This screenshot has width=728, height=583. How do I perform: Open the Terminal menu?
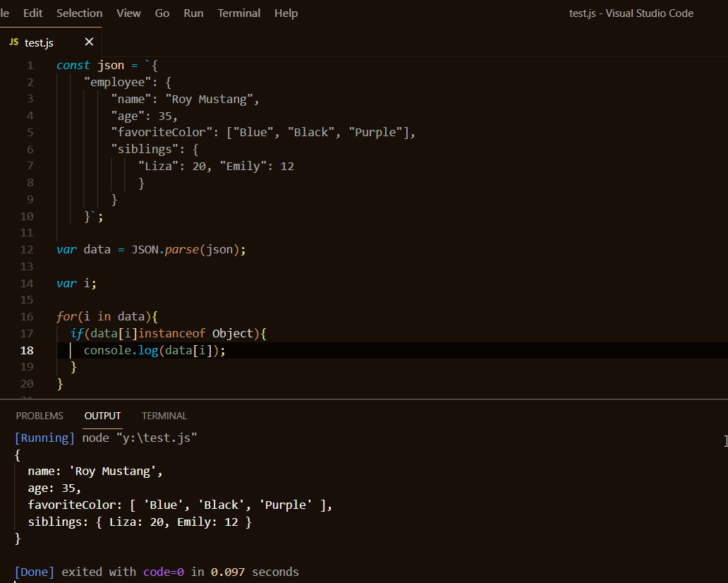[238, 13]
